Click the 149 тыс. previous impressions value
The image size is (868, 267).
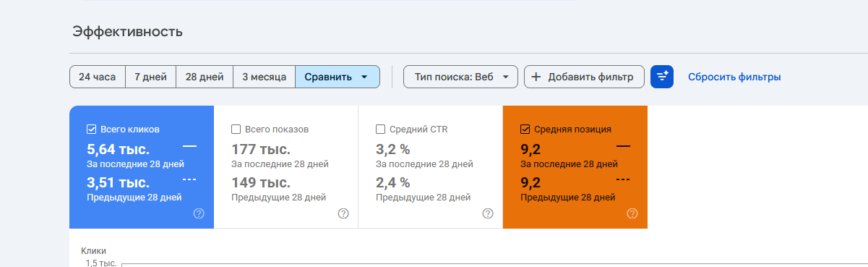[x=261, y=182]
